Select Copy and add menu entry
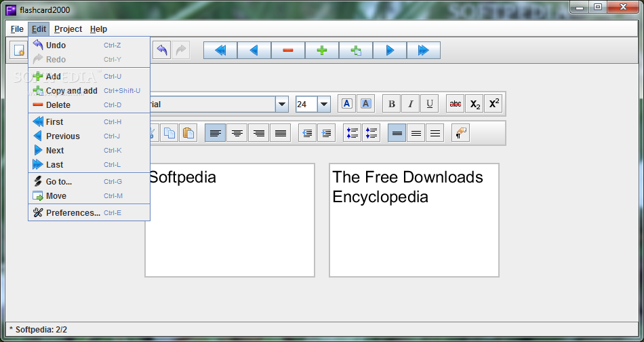Screen dimensions: 644x342 pos(89,91)
